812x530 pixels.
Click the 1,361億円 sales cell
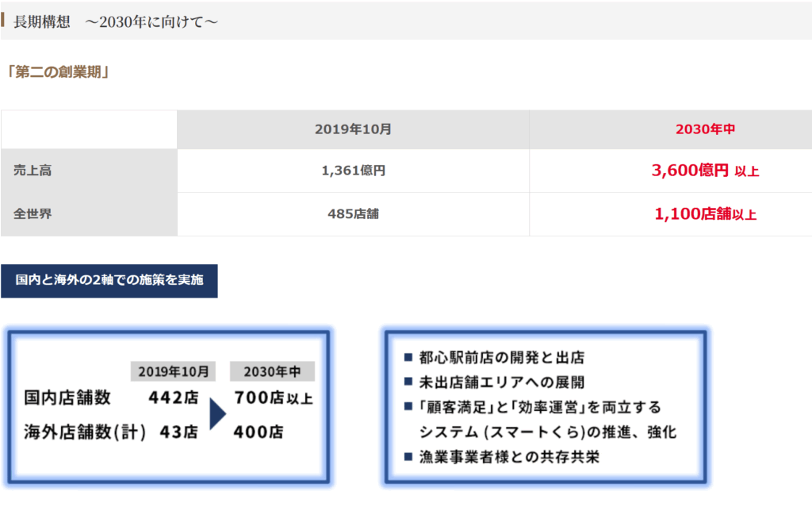point(353,171)
